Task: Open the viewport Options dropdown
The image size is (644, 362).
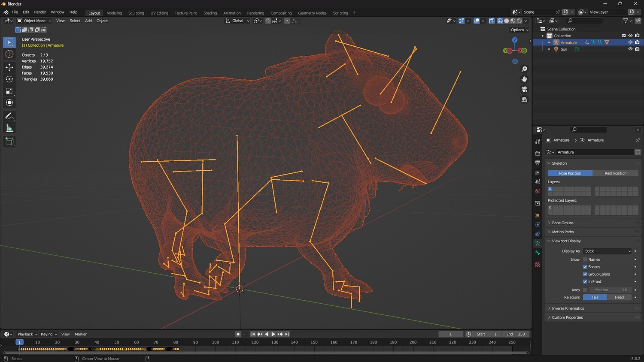Action: click(519, 30)
